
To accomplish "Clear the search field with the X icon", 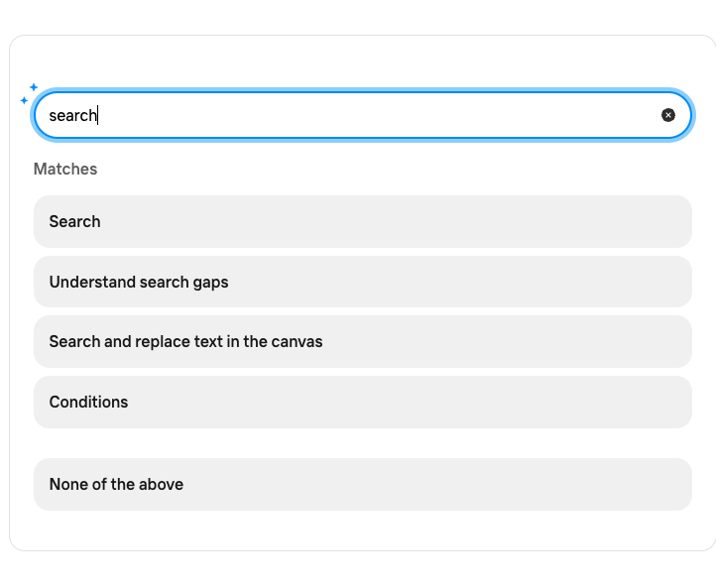I will (x=668, y=115).
